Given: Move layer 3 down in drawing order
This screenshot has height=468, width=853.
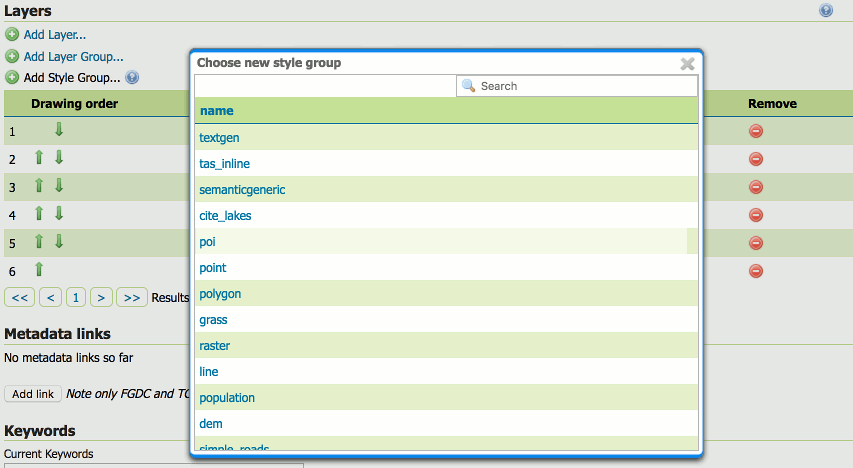Looking at the screenshot, I should pyautogui.click(x=59, y=186).
